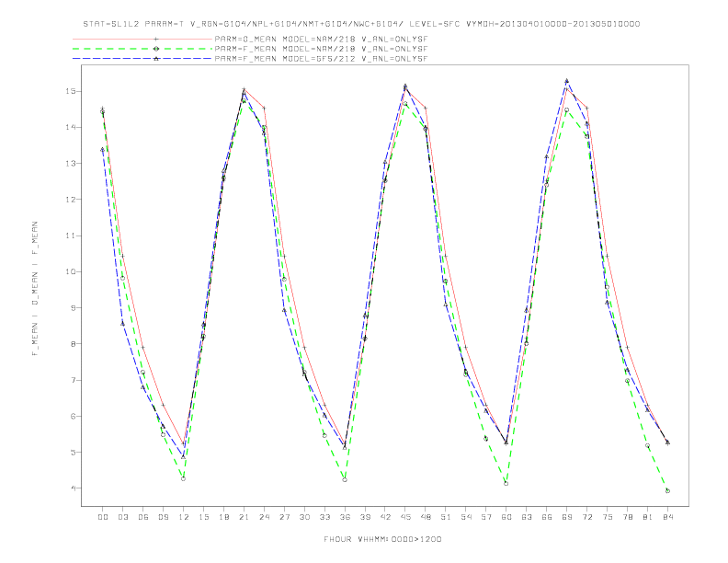This screenshot has width=728, height=563.
Task: Click x-axis tick label 75
Action: 608,517
